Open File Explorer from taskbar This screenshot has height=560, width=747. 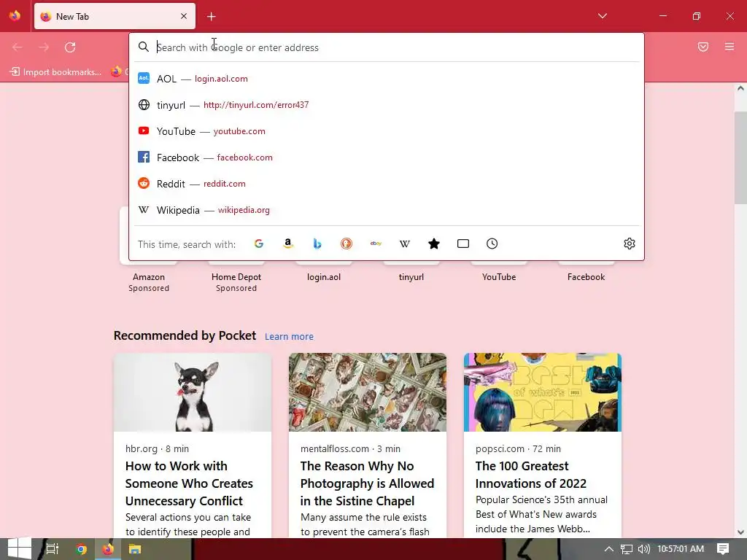135,549
